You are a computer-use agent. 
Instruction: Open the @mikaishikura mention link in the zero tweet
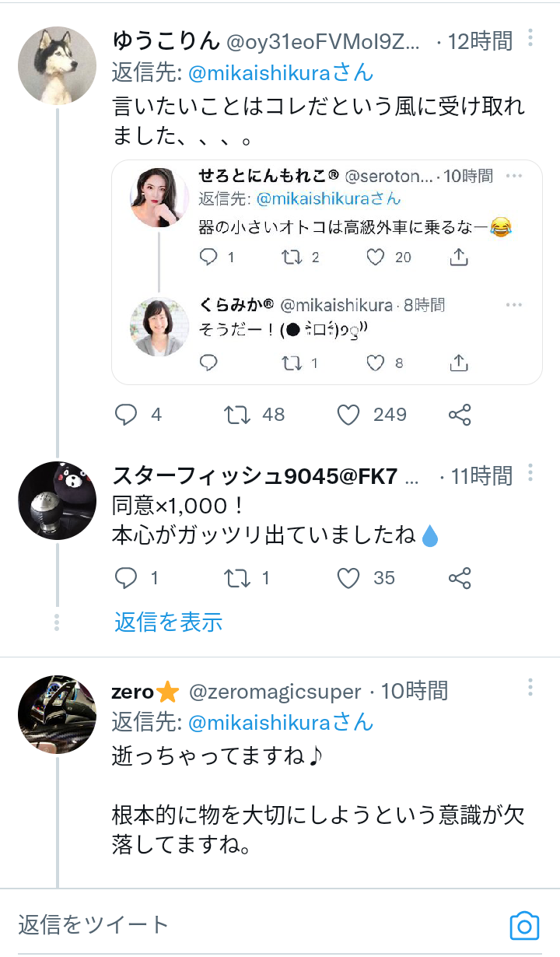click(281, 722)
